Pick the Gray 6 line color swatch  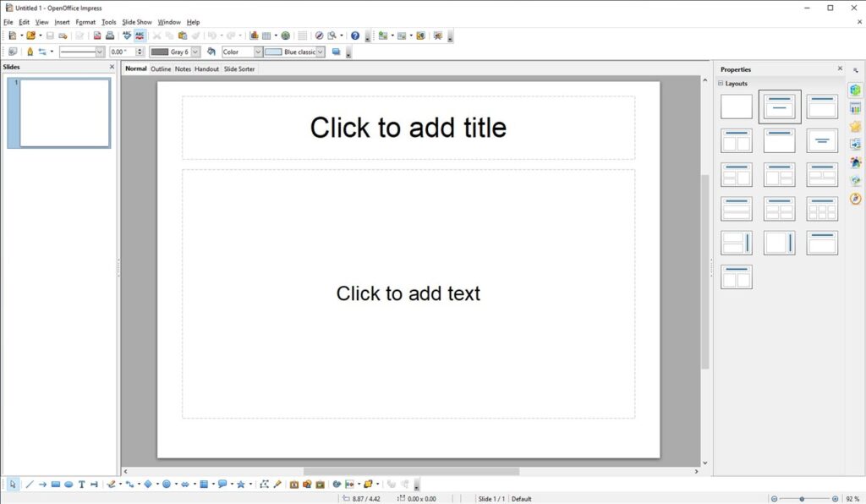[x=161, y=52]
